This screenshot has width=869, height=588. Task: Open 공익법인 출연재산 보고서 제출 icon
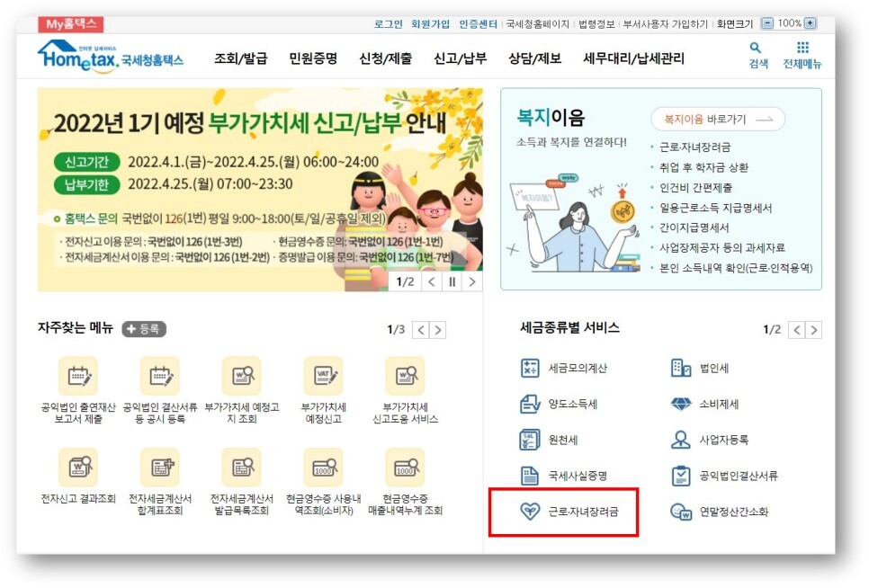[78, 376]
